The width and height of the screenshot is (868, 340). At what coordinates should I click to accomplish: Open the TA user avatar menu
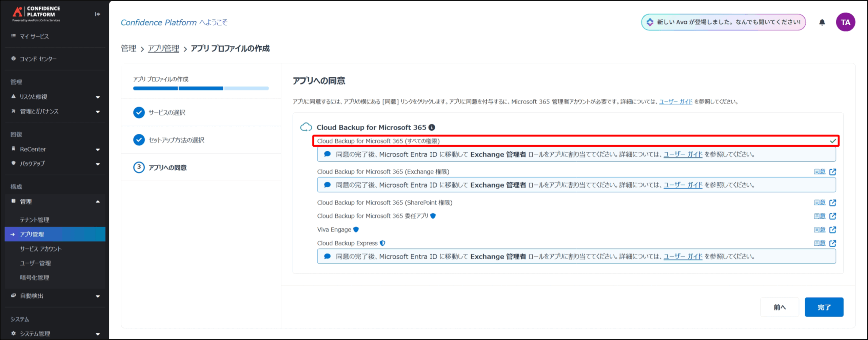coord(845,22)
